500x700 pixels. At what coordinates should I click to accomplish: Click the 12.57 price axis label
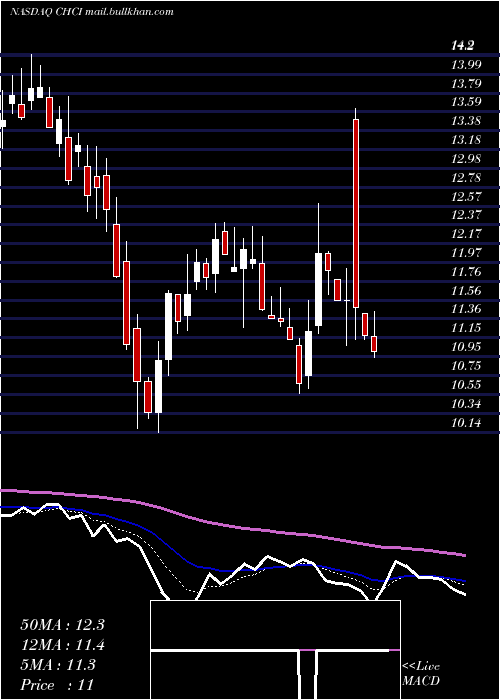(x=466, y=196)
